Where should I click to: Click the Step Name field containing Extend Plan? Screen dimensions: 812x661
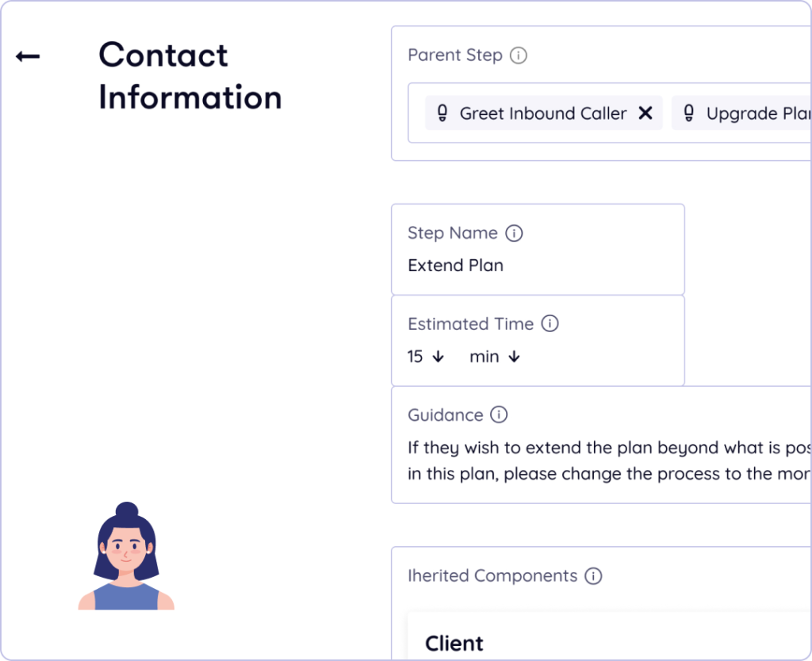(456, 266)
